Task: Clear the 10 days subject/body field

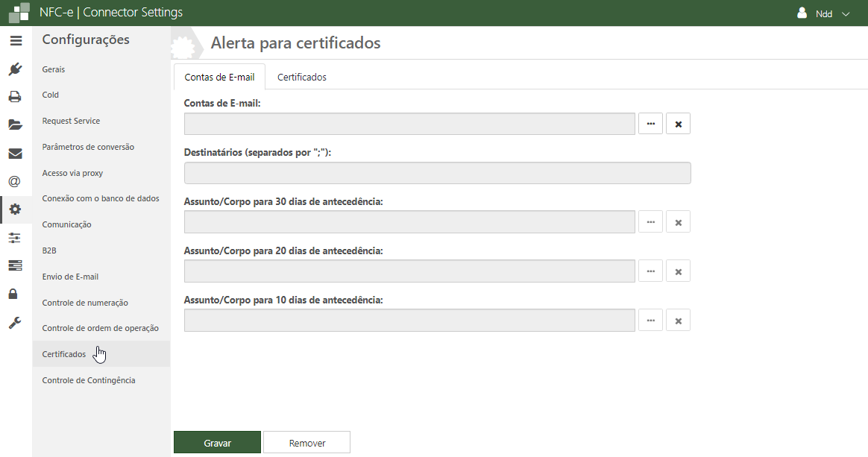Action: click(678, 321)
